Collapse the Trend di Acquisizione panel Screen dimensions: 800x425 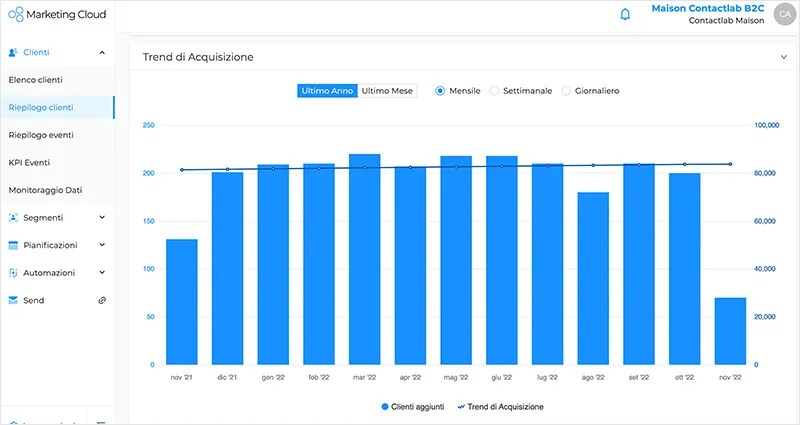coord(784,57)
